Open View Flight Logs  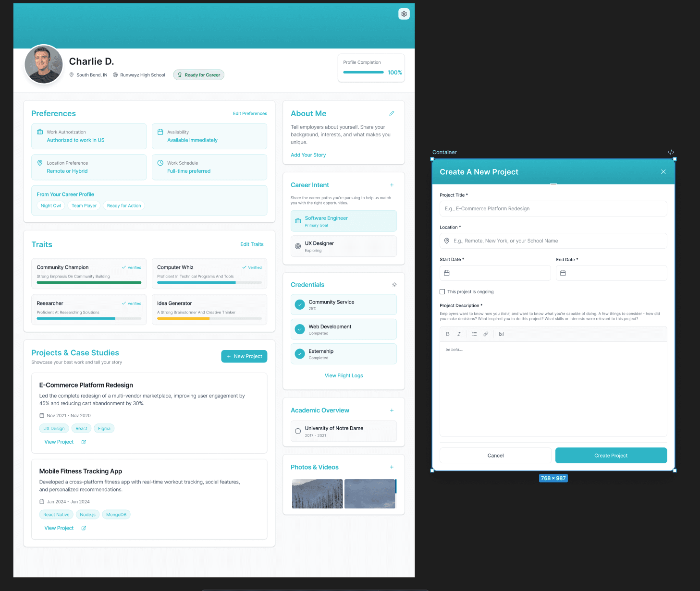[x=344, y=375]
